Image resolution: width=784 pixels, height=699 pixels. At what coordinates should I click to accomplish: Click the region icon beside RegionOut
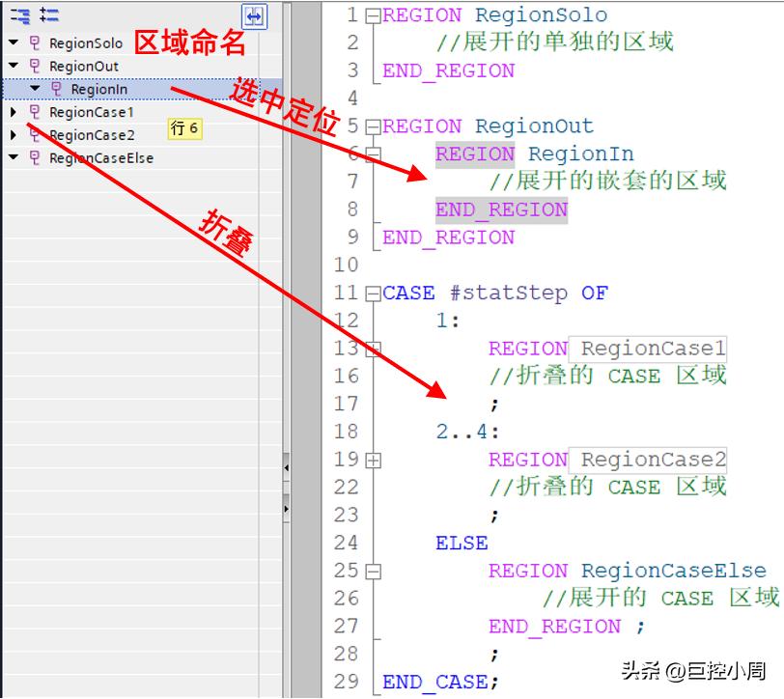click(35, 66)
